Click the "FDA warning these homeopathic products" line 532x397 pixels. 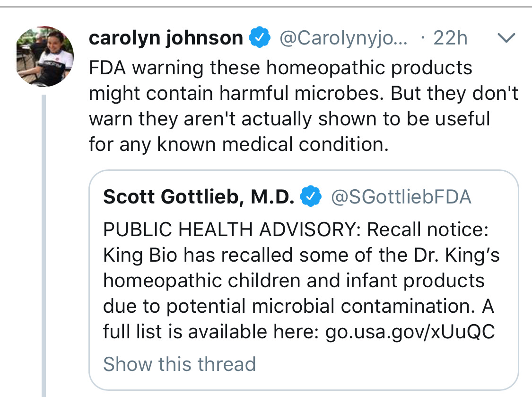coord(280,68)
